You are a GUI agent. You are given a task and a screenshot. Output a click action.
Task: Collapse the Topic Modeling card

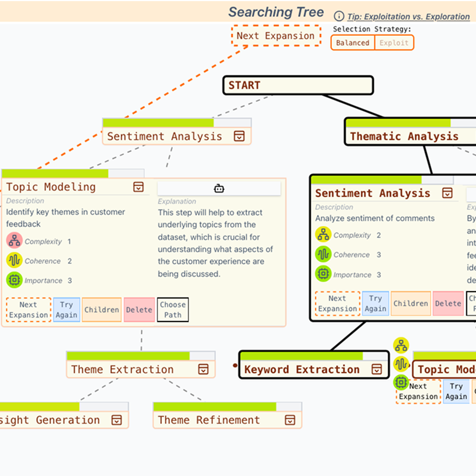[x=138, y=187]
